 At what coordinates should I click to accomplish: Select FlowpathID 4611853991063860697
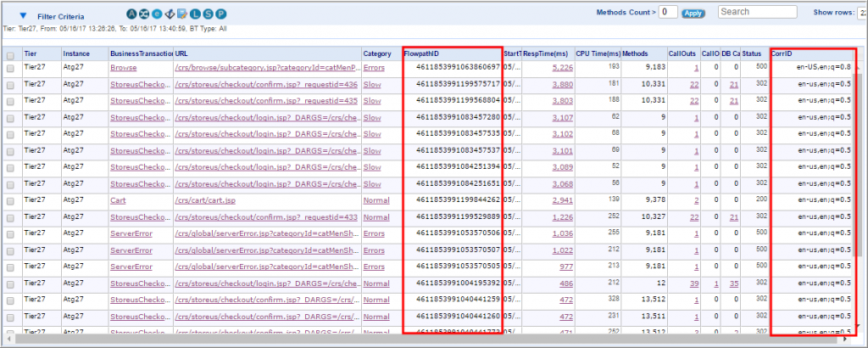(458, 68)
